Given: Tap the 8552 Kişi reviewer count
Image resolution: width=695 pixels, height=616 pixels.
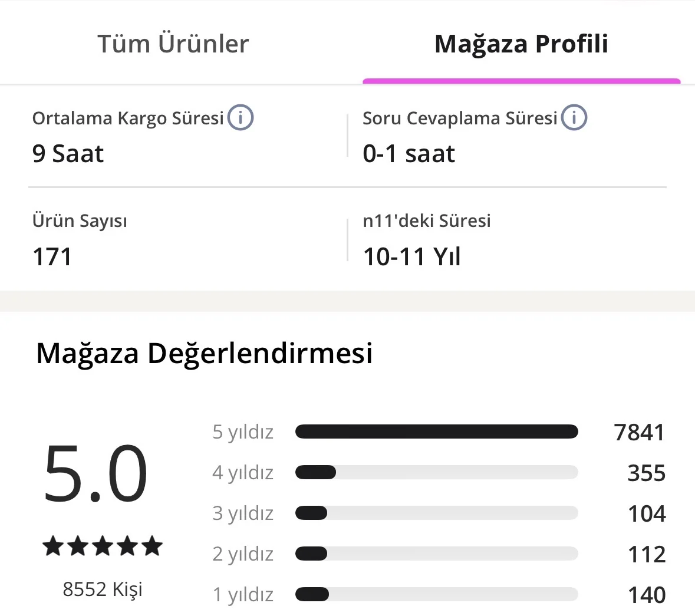Looking at the screenshot, I should pyautogui.click(x=103, y=589).
